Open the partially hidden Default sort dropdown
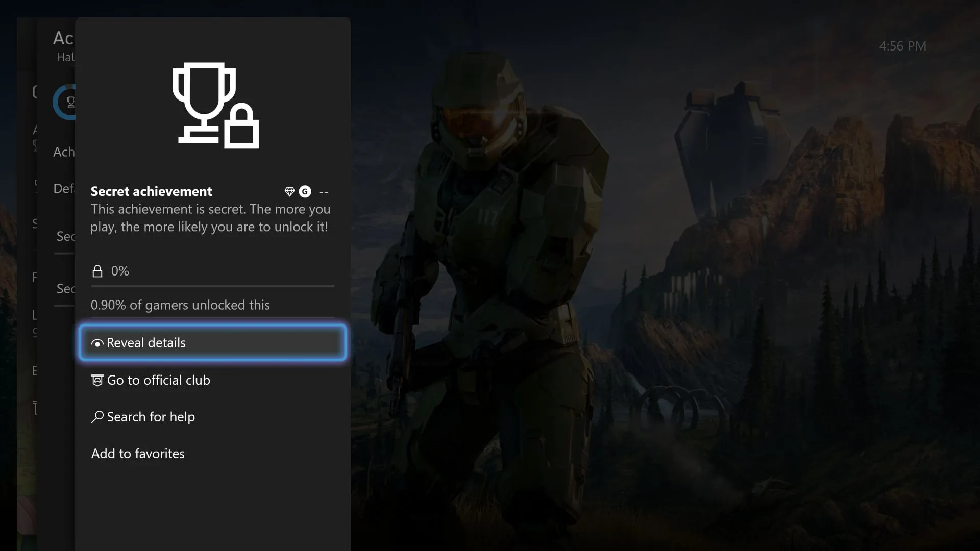Viewport: 980px width, 551px height. pos(64,189)
